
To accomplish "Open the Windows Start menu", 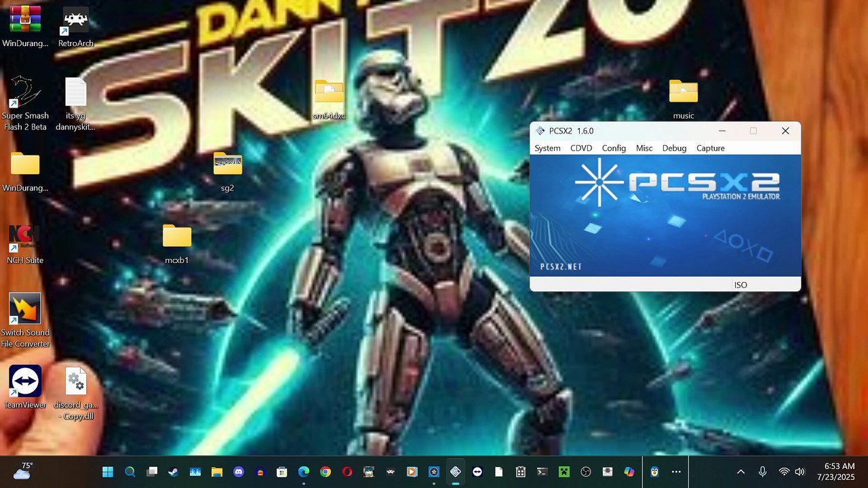I will (x=108, y=472).
